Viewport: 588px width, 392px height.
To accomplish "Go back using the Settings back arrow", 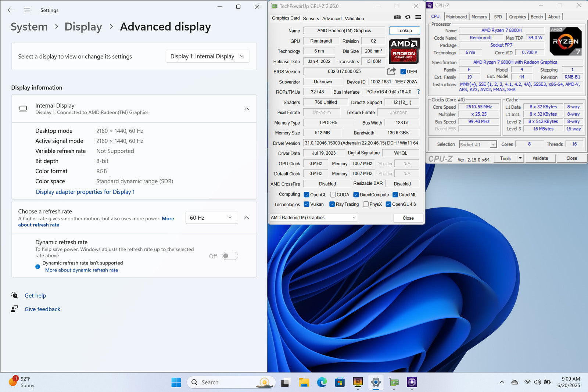I will 10,10.
